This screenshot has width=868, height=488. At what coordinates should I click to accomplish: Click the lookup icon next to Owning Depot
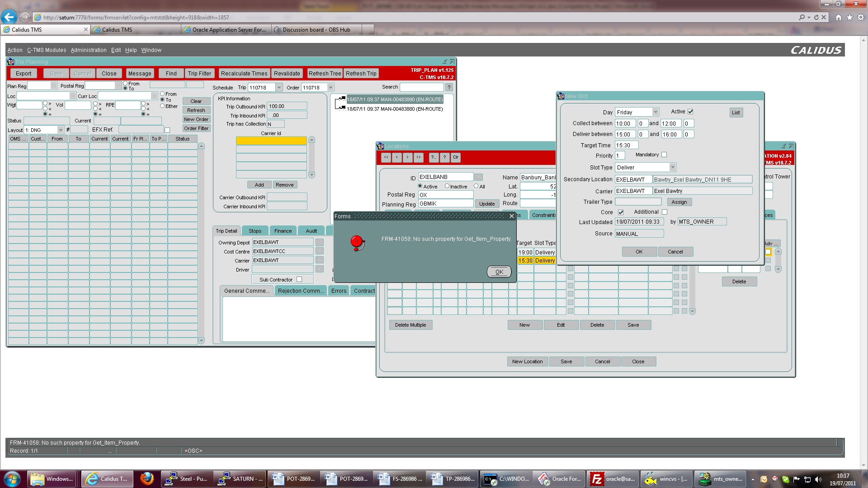click(x=320, y=243)
